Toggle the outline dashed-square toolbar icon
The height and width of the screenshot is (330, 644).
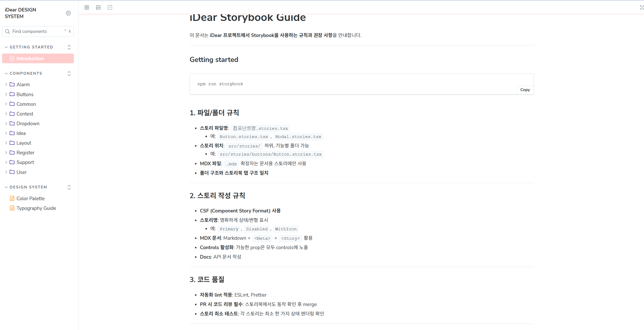(x=110, y=7)
